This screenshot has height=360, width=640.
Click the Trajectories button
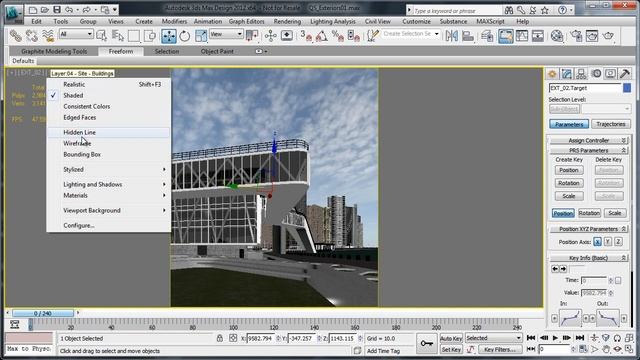tap(611, 124)
